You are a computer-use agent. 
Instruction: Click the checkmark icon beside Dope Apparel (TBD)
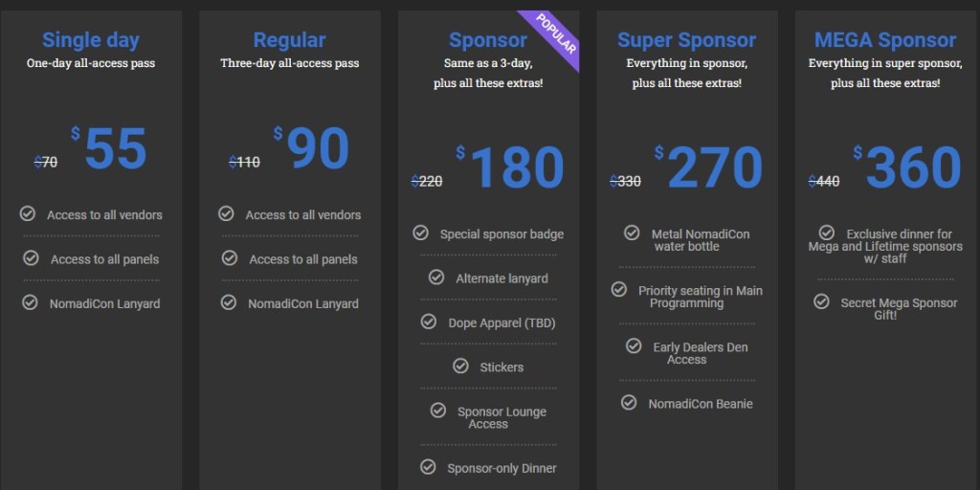point(429,322)
